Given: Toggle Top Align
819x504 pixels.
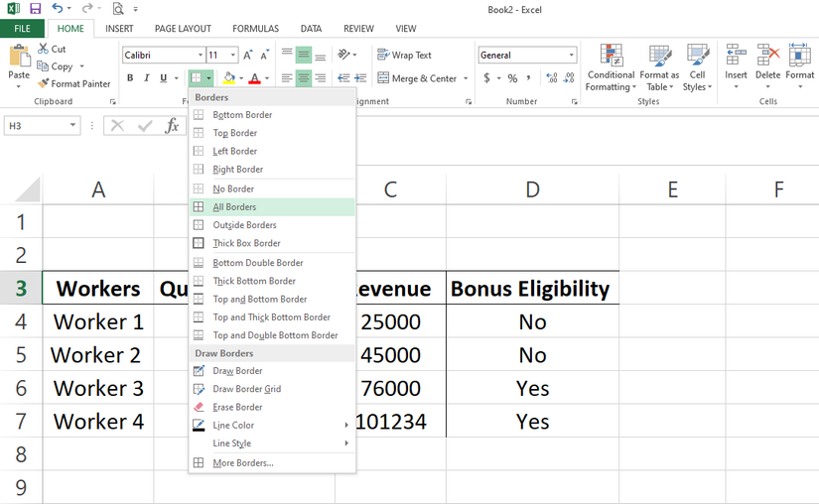Looking at the screenshot, I should pos(287,55).
